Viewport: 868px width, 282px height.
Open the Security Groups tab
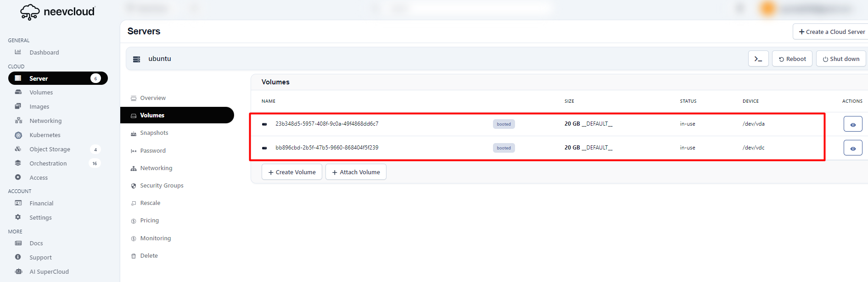(x=162, y=186)
